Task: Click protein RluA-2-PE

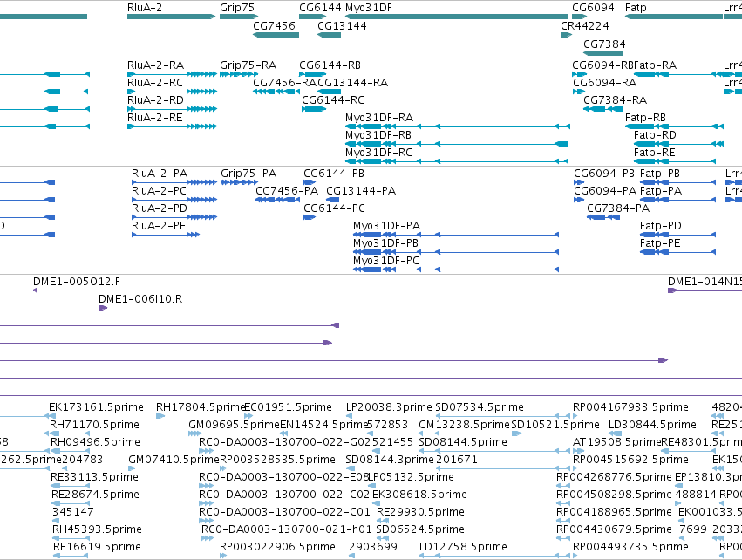Action: [x=166, y=235]
